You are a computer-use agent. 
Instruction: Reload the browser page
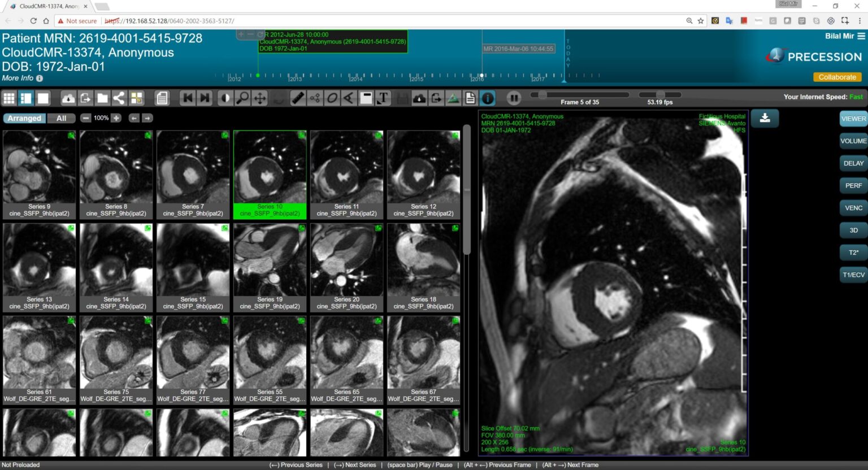[33, 21]
